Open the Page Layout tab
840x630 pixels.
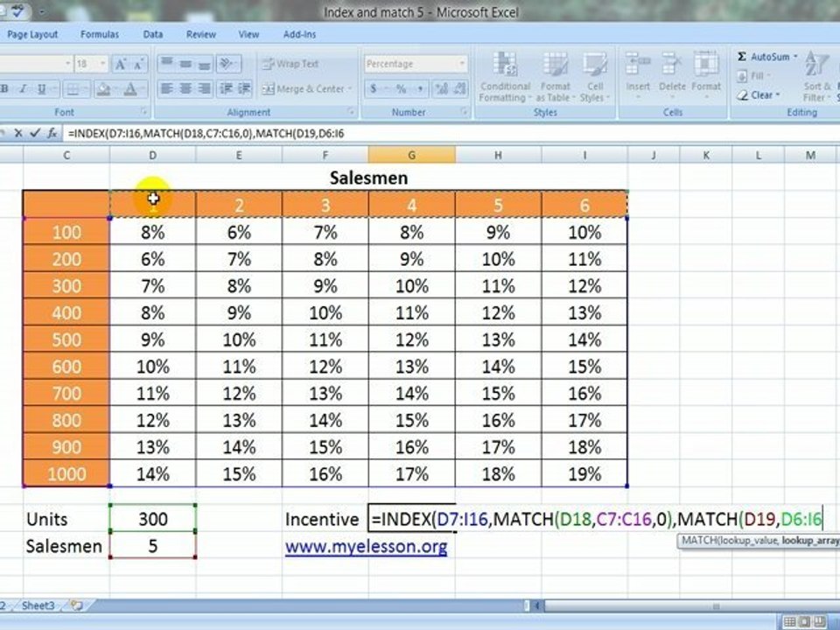click(x=32, y=34)
